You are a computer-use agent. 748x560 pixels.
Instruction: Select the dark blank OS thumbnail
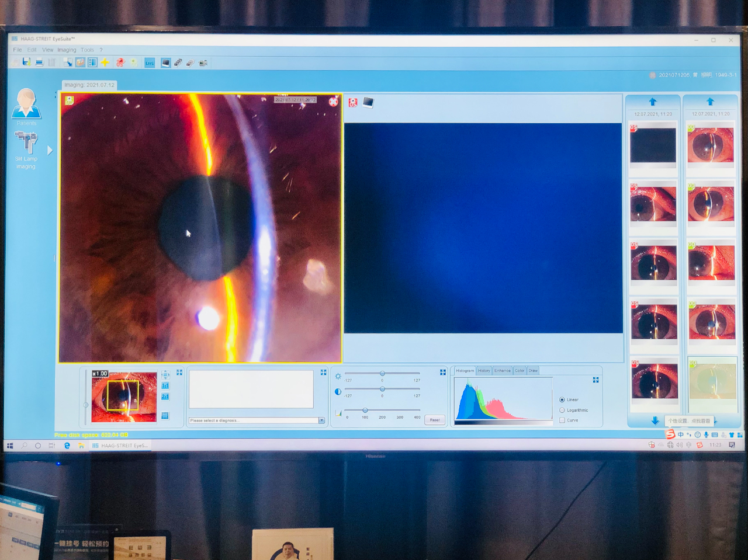(x=653, y=145)
